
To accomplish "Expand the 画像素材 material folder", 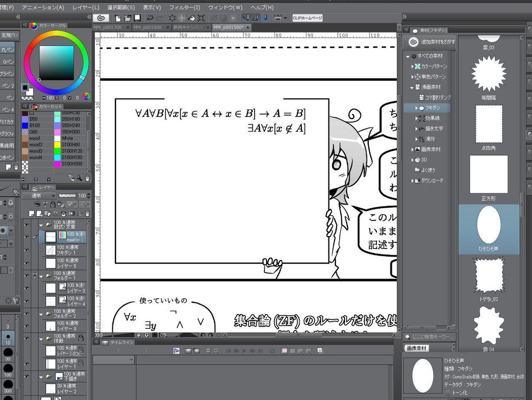I will (x=413, y=149).
